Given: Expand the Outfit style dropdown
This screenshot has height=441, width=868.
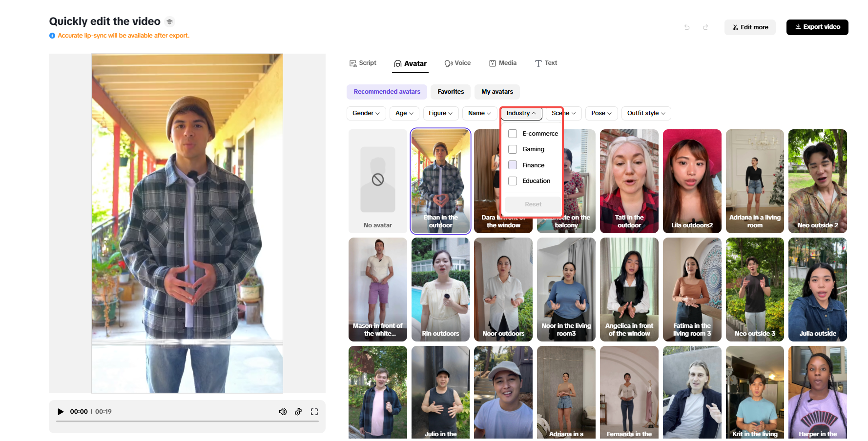Looking at the screenshot, I should click(646, 113).
